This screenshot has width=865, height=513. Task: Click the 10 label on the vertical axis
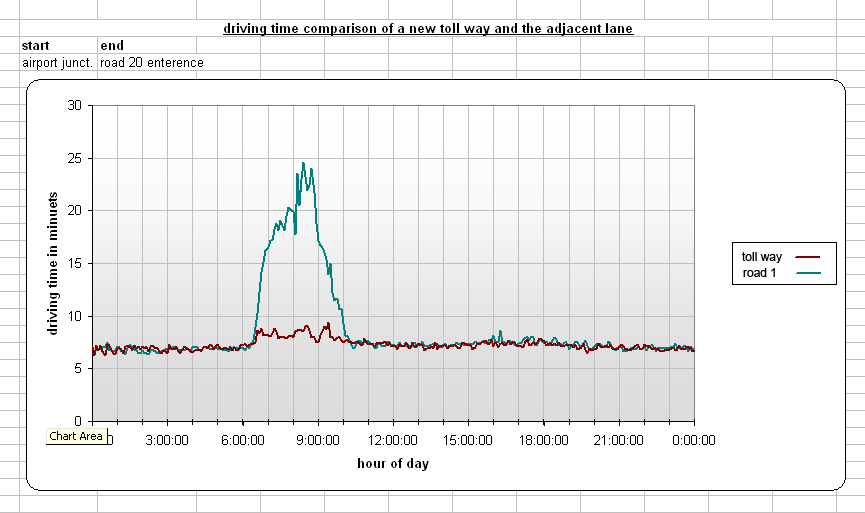click(73, 316)
